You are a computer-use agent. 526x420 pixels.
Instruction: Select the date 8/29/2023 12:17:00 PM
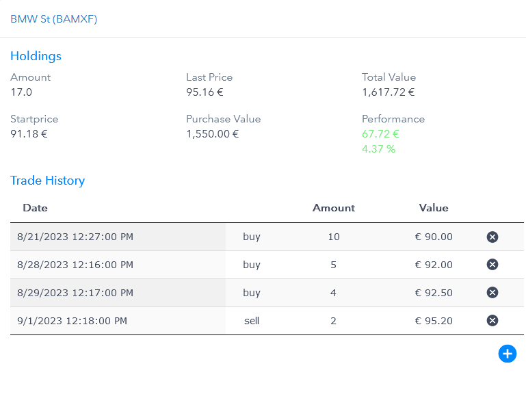point(75,293)
